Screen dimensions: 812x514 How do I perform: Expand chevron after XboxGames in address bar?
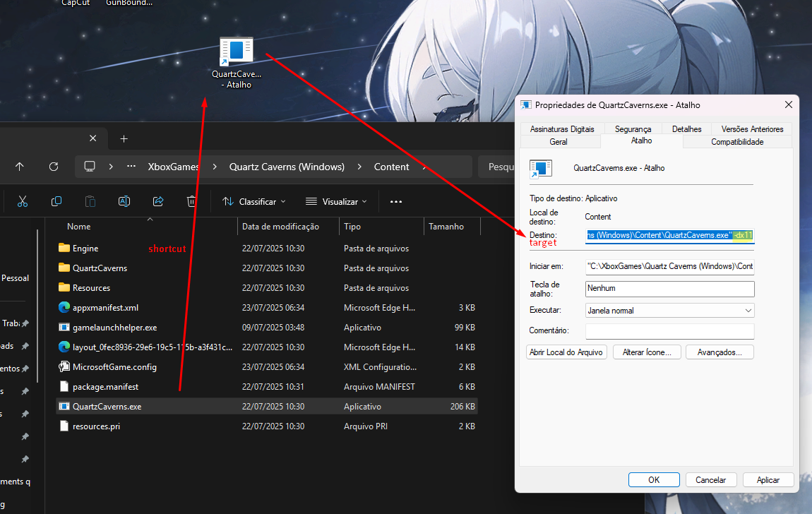tap(215, 167)
